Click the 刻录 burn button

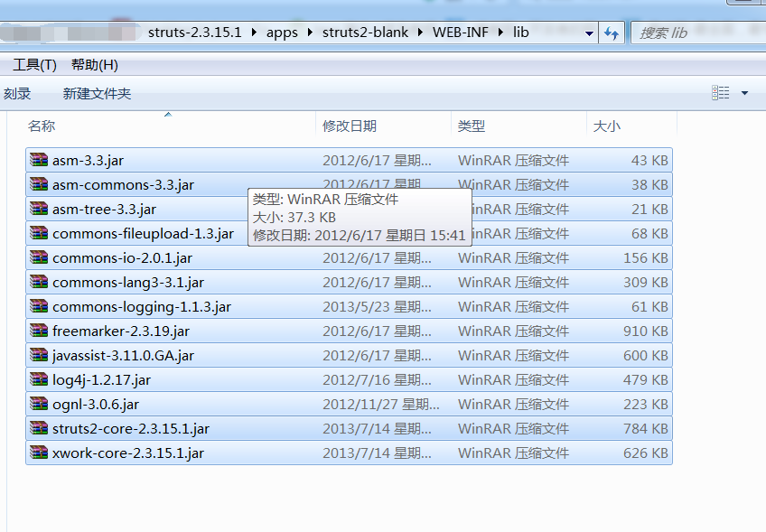point(17,93)
